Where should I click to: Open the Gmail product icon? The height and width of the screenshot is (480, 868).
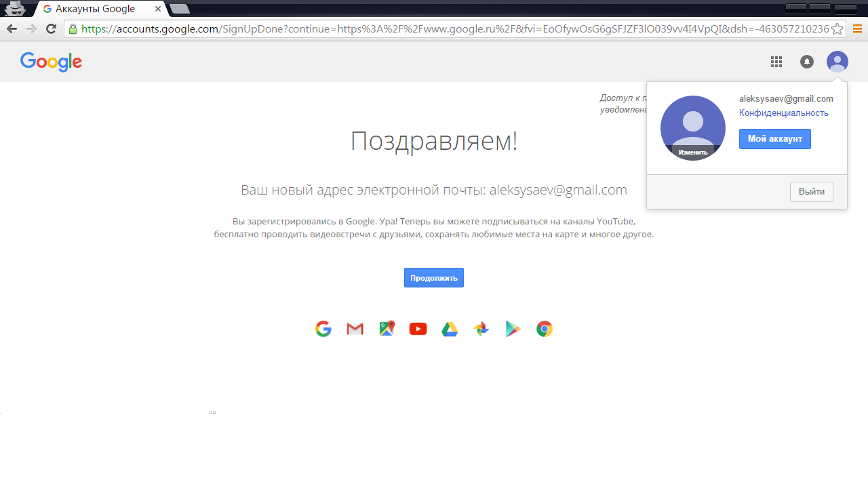coord(355,329)
